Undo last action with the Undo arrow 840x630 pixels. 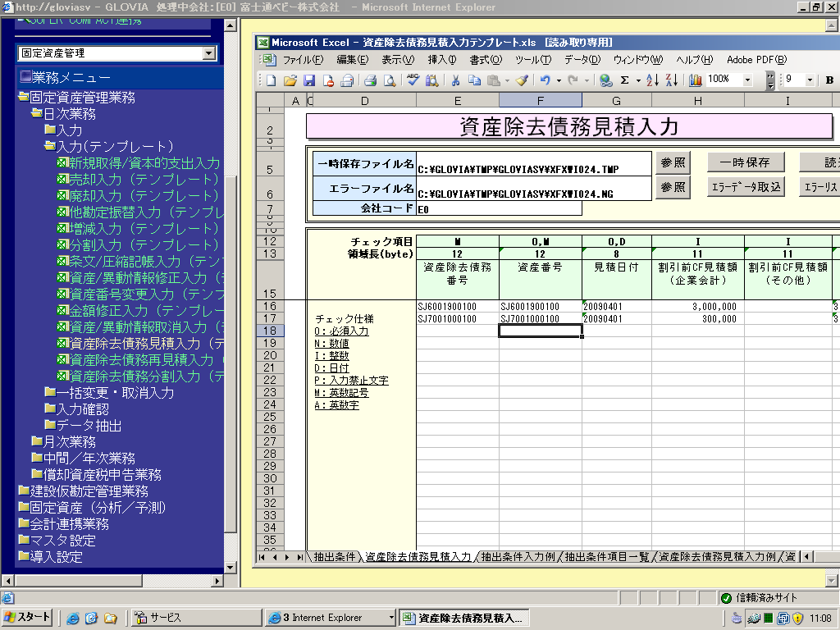(545, 80)
